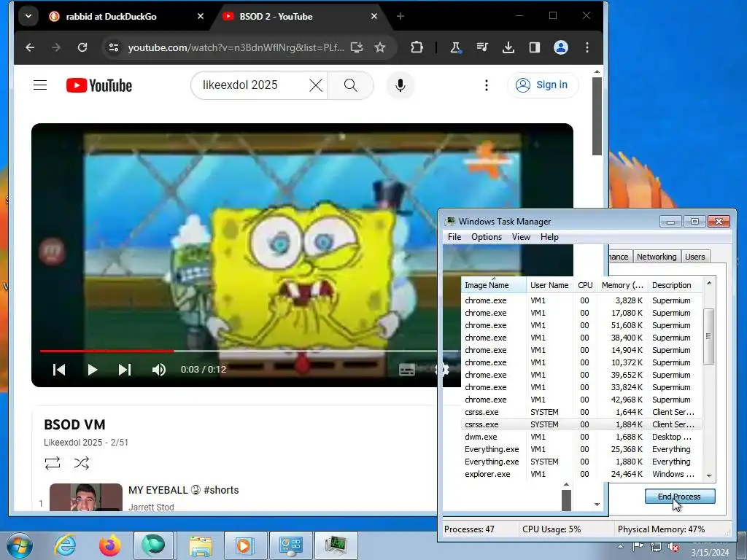This screenshot has height=560, width=747.
Task: Go to YouTube home via logo
Action: click(x=99, y=85)
